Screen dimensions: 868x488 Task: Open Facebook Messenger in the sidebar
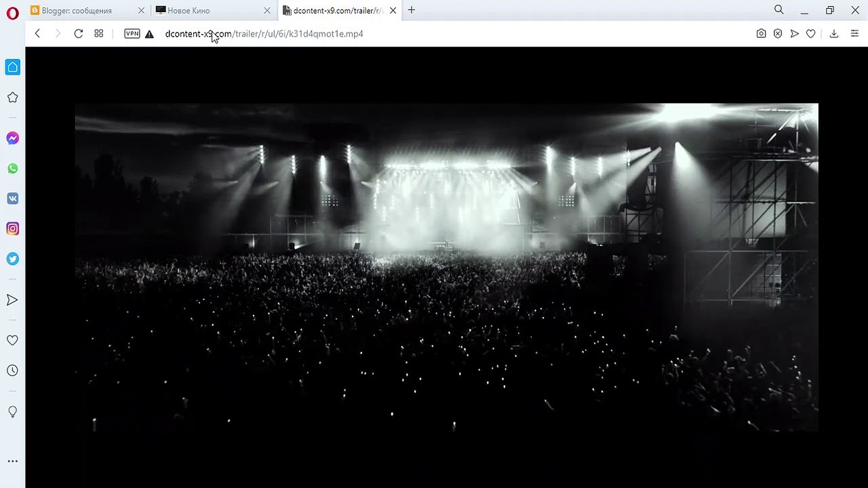[x=13, y=138]
